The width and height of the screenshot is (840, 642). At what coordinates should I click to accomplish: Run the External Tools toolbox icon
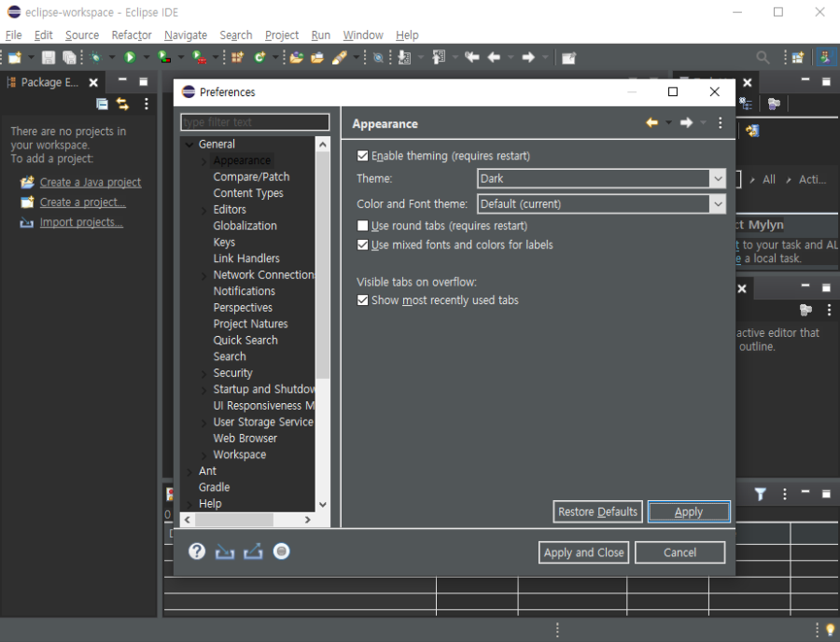200,57
